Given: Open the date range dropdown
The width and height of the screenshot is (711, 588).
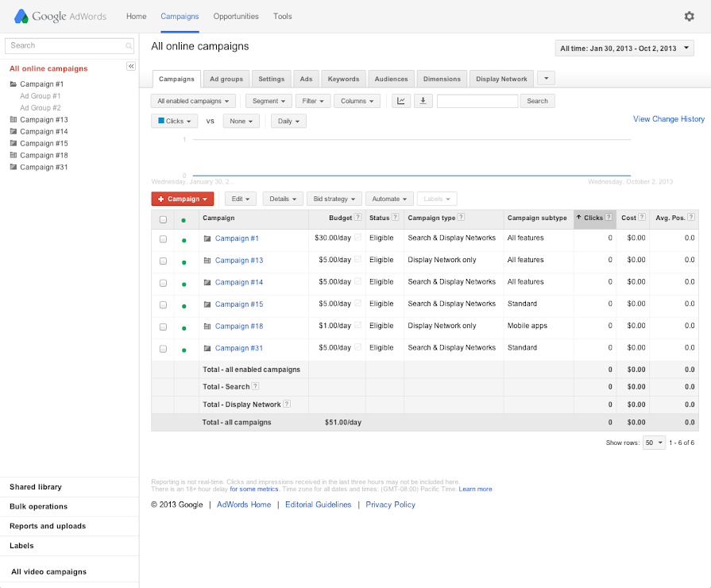Looking at the screenshot, I should [x=624, y=48].
